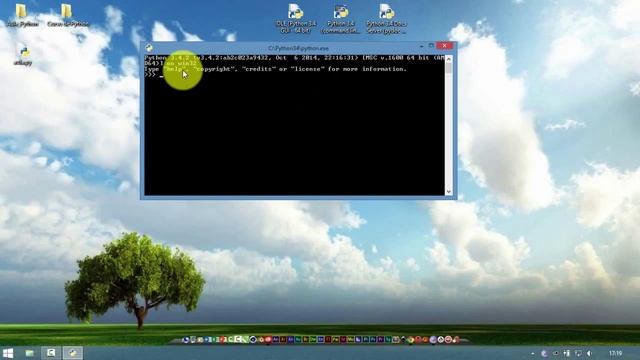
Task: Open the Windows Start button
Action: pos(8,353)
